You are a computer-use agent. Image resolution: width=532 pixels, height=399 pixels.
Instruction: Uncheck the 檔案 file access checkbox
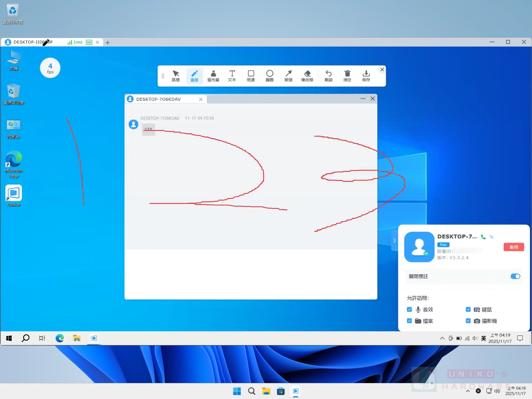pyautogui.click(x=409, y=321)
